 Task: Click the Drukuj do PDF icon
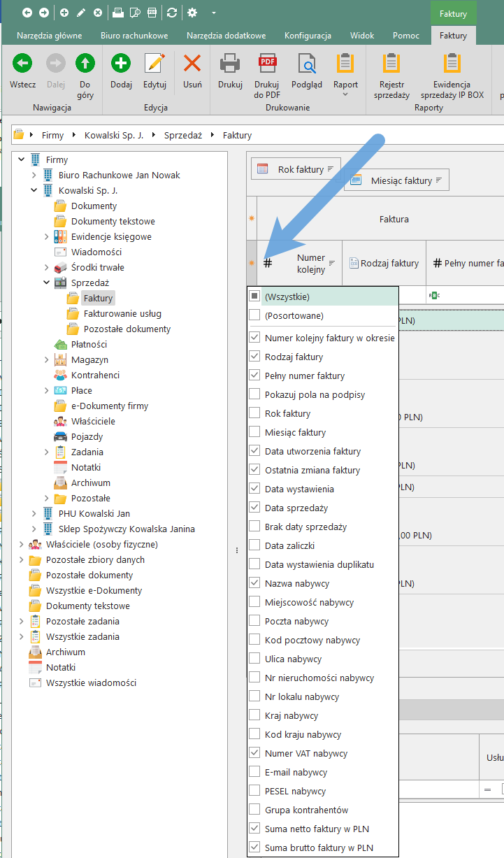point(267,65)
